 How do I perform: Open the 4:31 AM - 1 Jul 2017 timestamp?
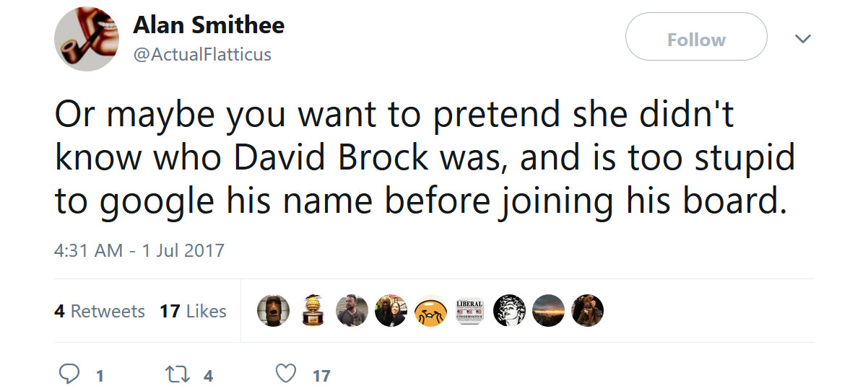pos(139,251)
